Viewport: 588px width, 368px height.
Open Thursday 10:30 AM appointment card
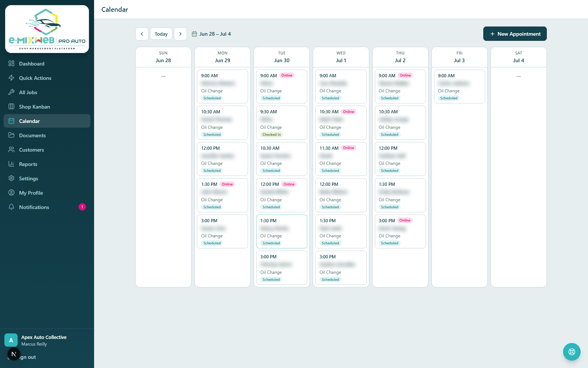click(400, 123)
